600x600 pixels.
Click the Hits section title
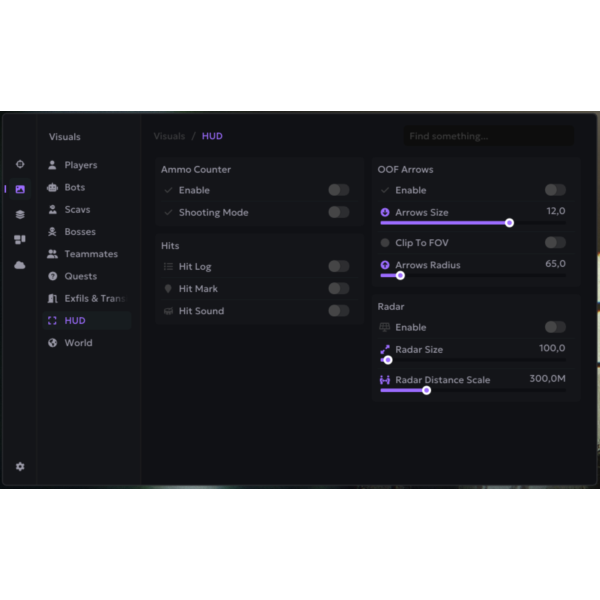pos(170,246)
